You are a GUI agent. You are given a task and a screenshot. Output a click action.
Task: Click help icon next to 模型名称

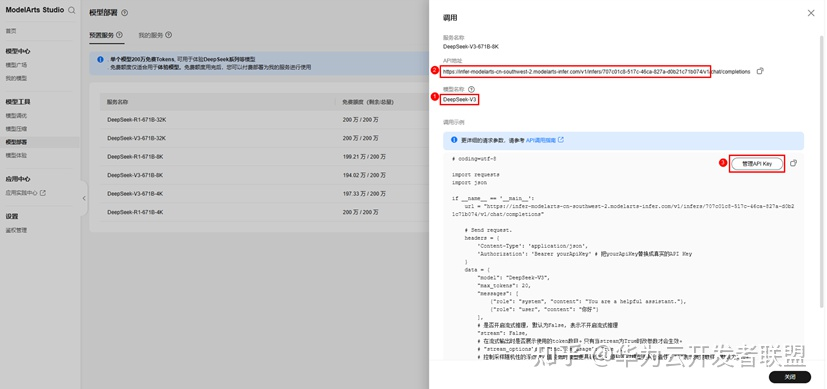(472, 90)
